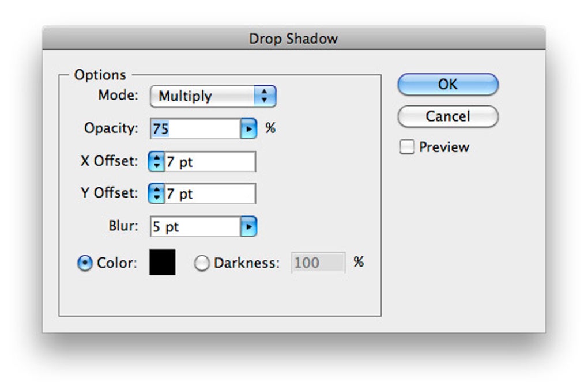Click the Blur value field
The width and height of the screenshot is (588, 391).
pos(195,227)
